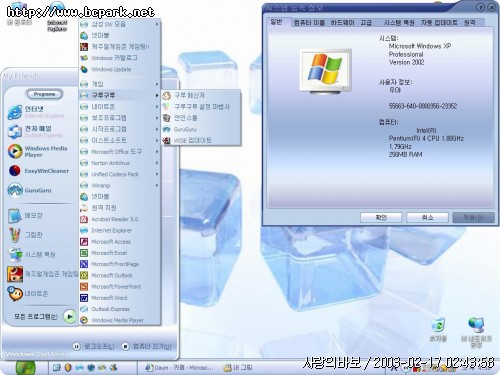500x375 pixels.
Task: Open the network places desktop icon
Action: click(x=476, y=332)
